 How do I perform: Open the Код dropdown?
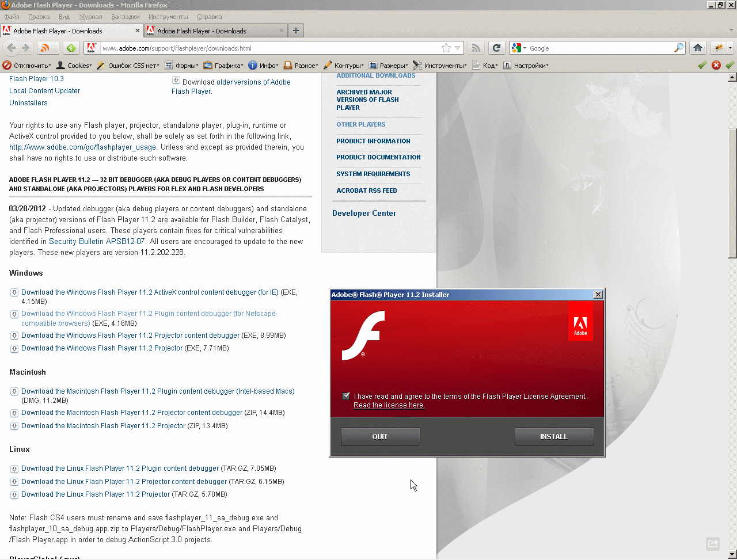click(x=485, y=66)
